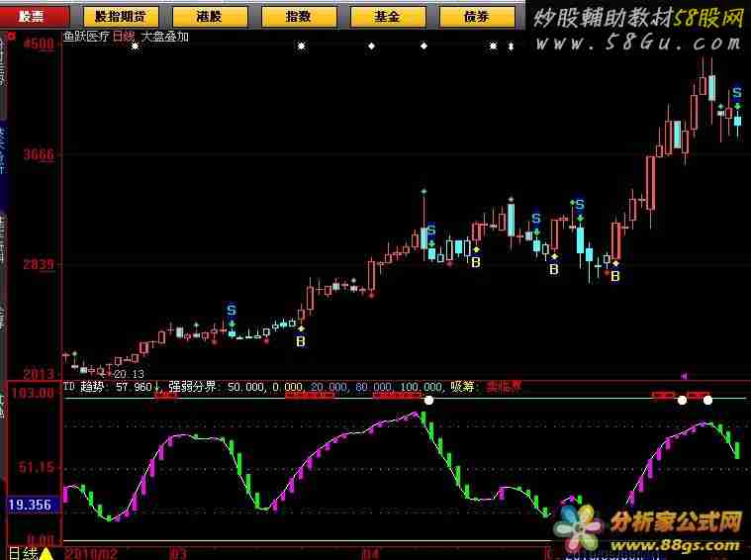Click the leftmost white dot on indicator line
Viewport: 751px width, 560px height.
tap(429, 400)
